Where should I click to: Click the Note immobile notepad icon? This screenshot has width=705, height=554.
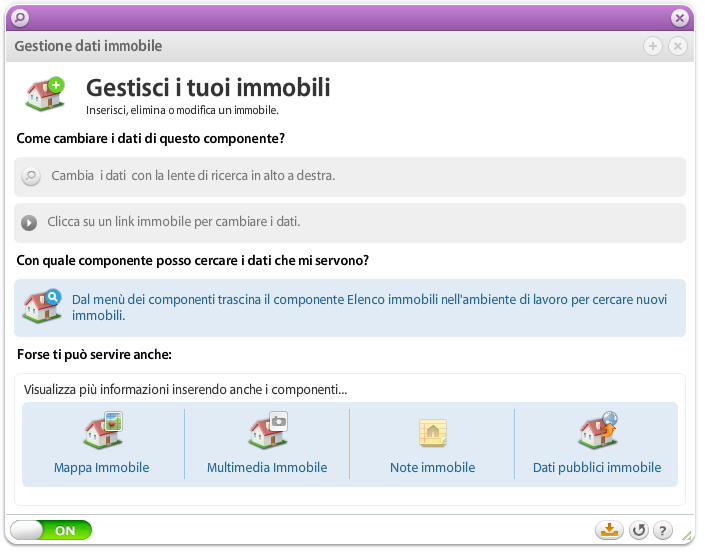433,433
